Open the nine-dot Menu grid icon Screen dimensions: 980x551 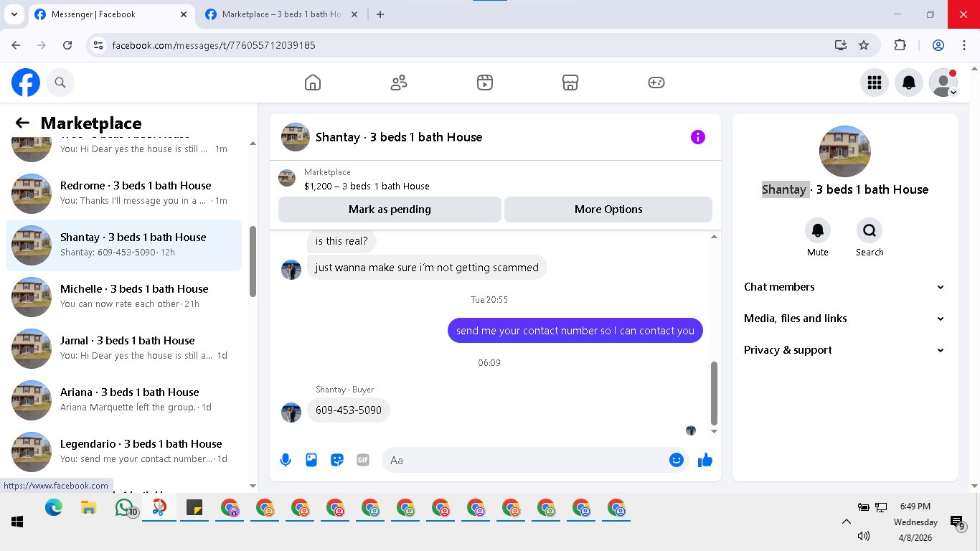coord(875,83)
